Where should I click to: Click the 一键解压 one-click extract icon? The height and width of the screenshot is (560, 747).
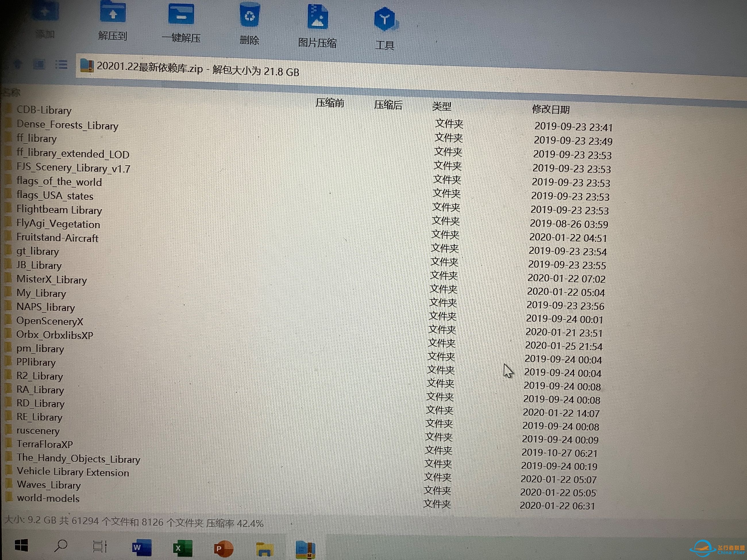(181, 14)
